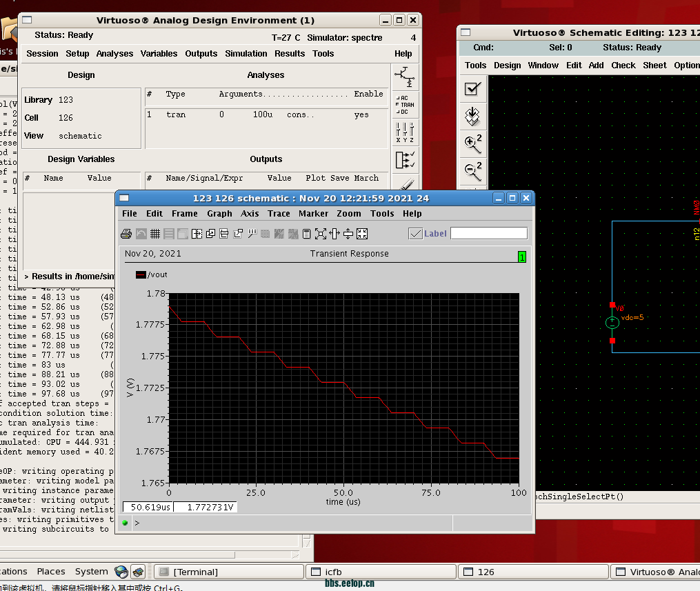This screenshot has width=700, height=591.
Task: Open Setup menu in Analog Design Environment
Action: (78, 54)
